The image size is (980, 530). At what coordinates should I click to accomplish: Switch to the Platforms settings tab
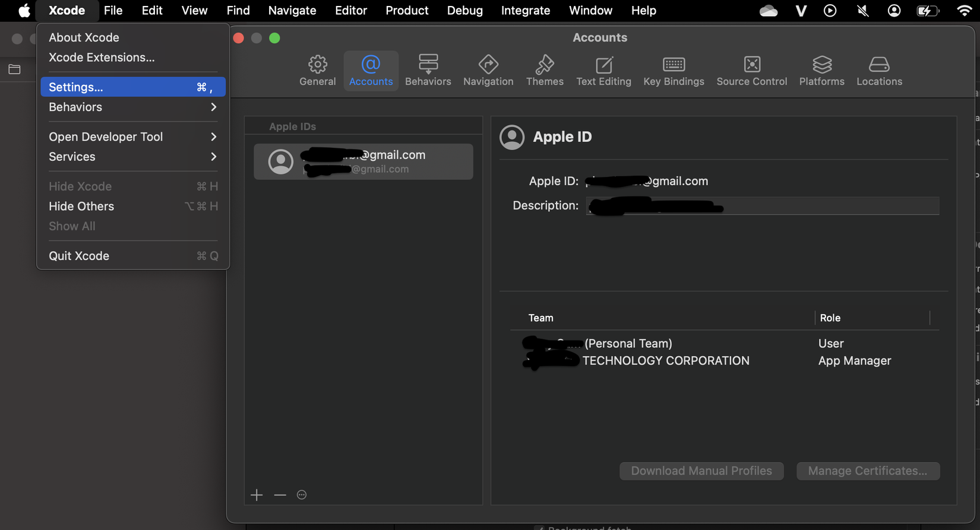point(821,71)
